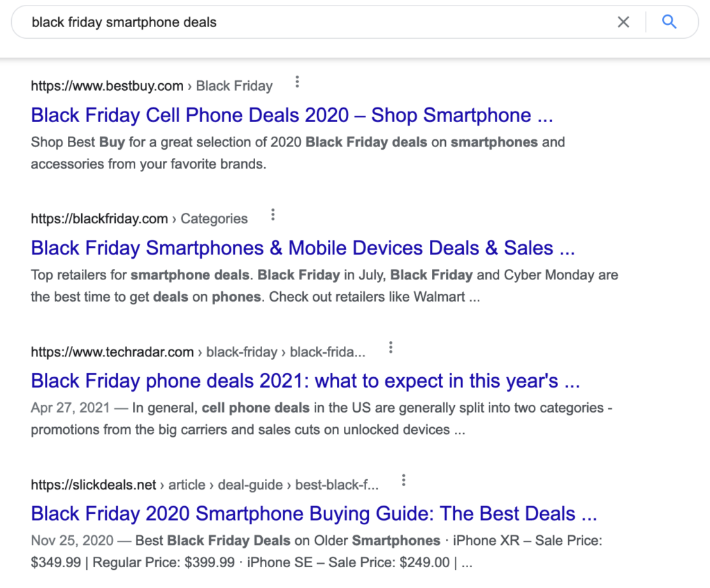Image resolution: width=710 pixels, height=588 pixels.
Task: Open "Black Friday phone deals 2021" article
Action: (305, 381)
